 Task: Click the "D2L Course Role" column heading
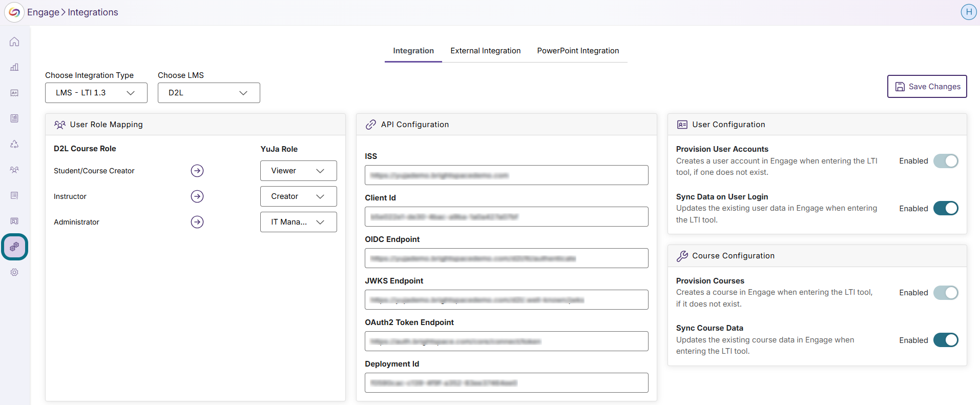click(85, 149)
